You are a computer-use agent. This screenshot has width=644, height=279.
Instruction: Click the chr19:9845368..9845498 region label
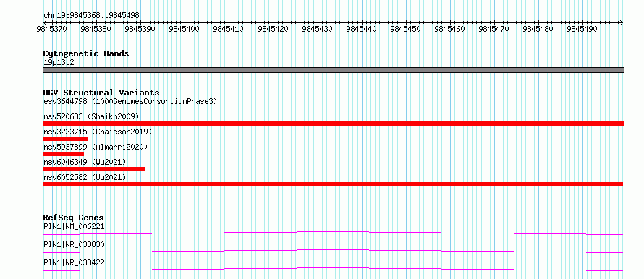(x=92, y=16)
